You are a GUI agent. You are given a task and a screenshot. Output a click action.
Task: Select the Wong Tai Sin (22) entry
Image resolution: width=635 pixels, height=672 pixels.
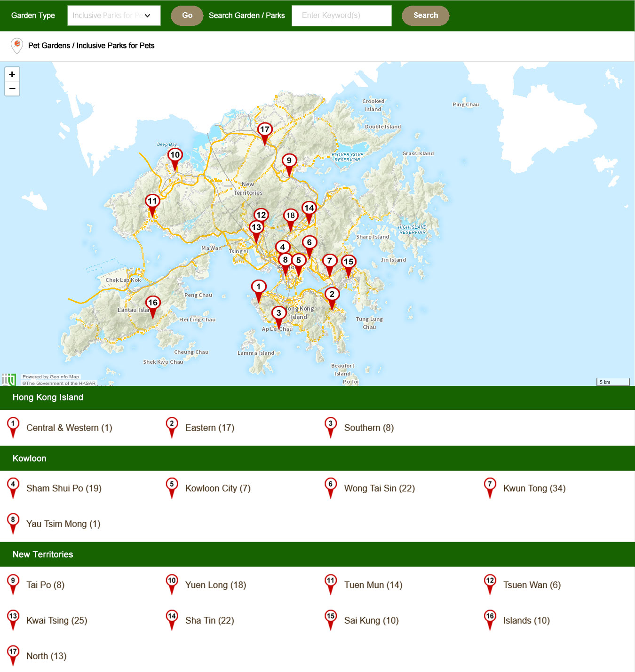point(379,488)
